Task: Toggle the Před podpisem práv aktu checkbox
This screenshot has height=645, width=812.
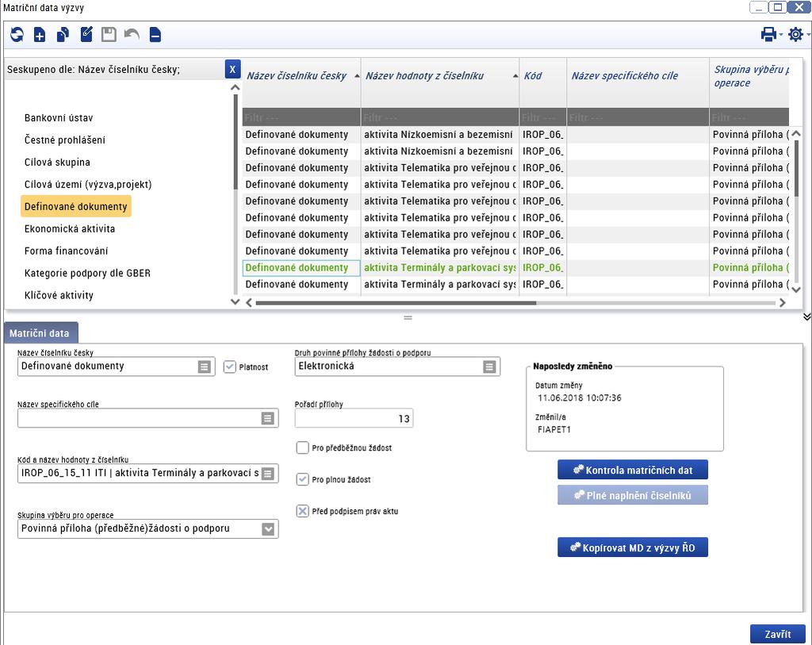Action: tap(302, 512)
